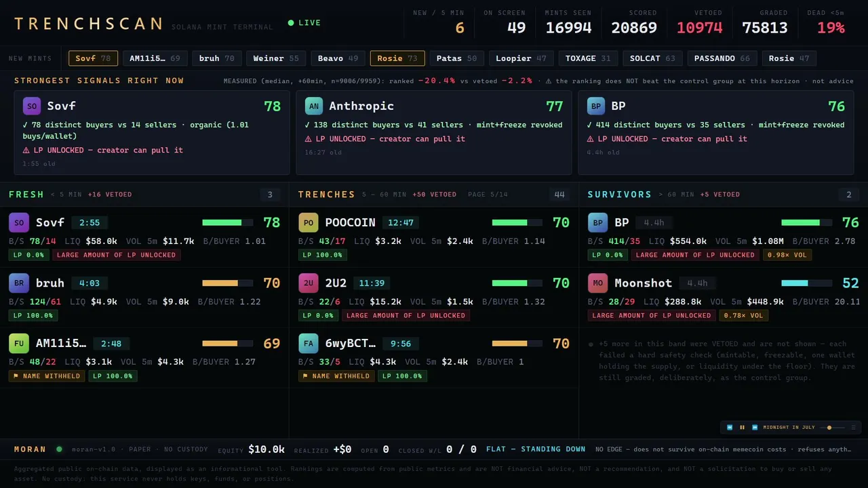Click the Fresh column count badge 3
The height and width of the screenshot is (488, 868).
270,195
